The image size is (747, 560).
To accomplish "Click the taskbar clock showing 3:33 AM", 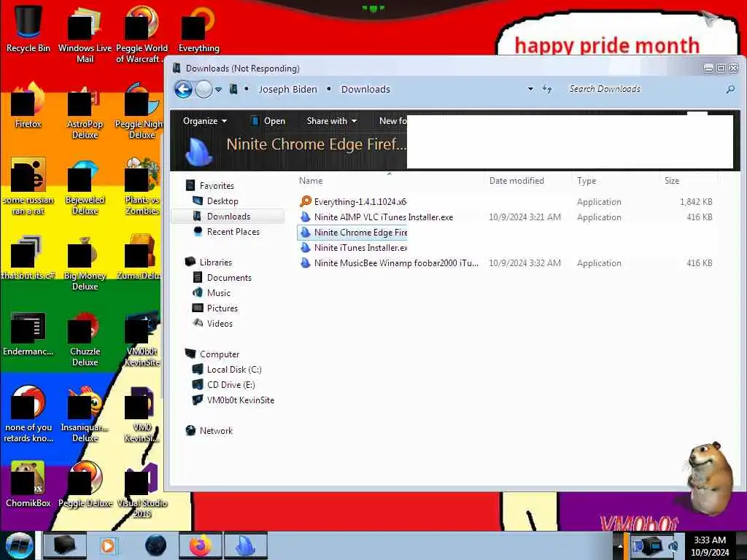I will click(709, 545).
